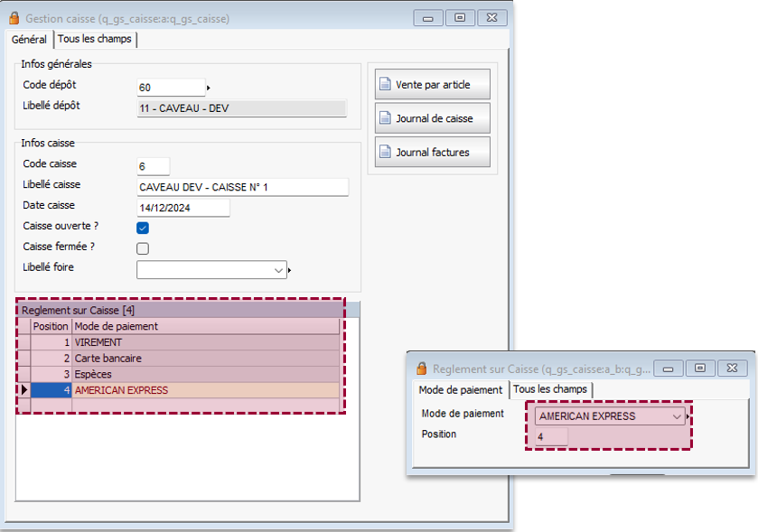Select the Général tab
This screenshot has width=758, height=532.
tap(29, 40)
